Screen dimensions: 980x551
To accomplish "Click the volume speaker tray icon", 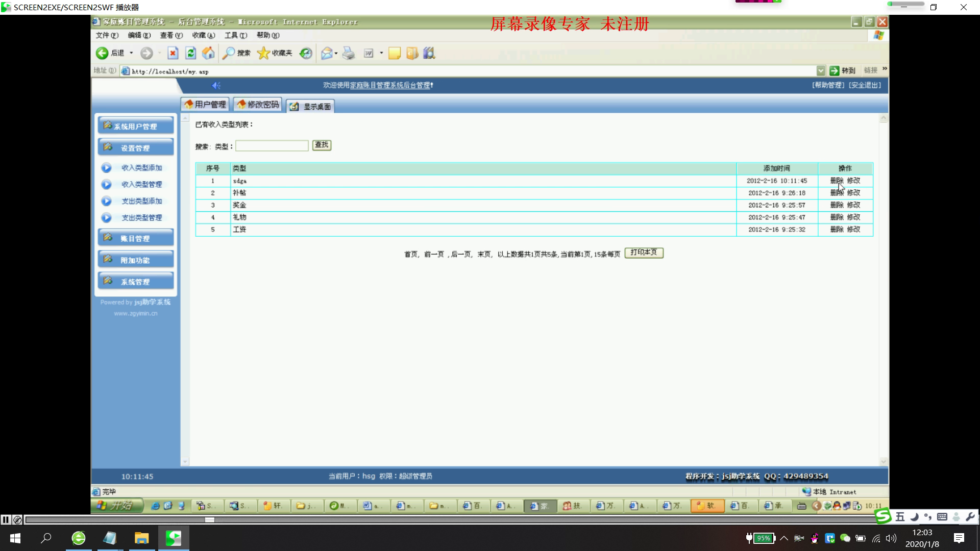I will tap(891, 538).
